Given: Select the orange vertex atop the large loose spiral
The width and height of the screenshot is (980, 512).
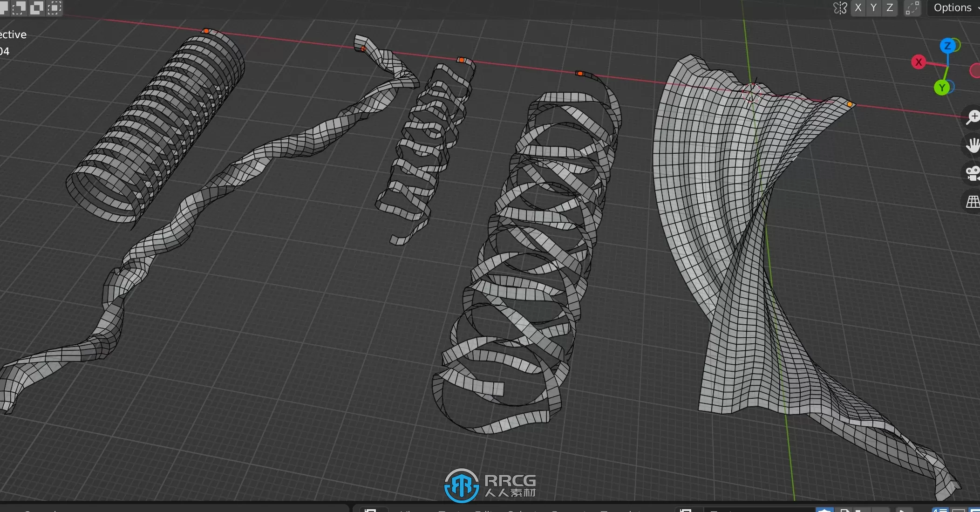Looking at the screenshot, I should point(580,74).
